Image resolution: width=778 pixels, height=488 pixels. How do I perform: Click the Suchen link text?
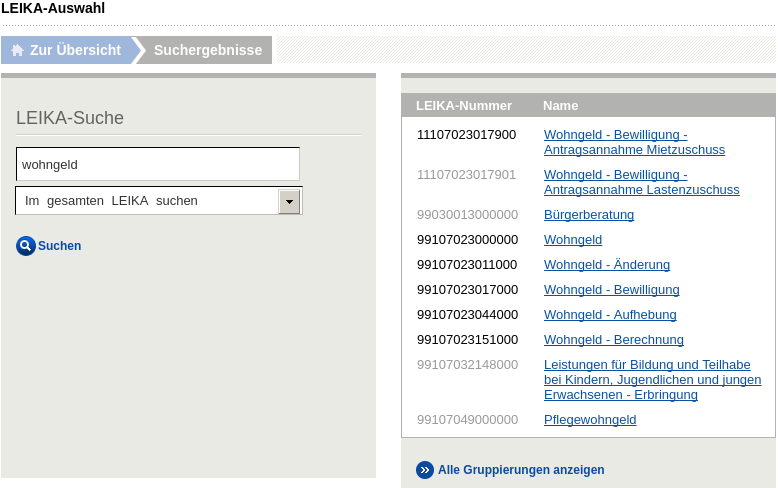tap(60, 245)
